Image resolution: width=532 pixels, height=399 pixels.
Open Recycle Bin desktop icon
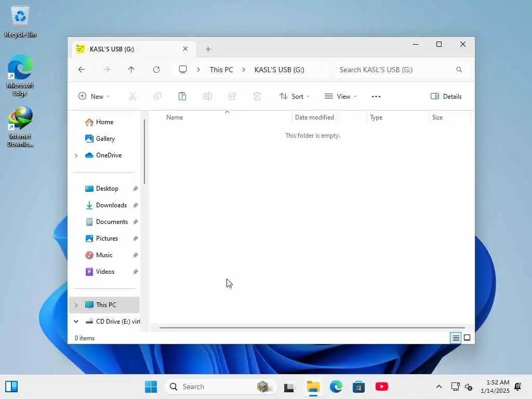[20, 22]
